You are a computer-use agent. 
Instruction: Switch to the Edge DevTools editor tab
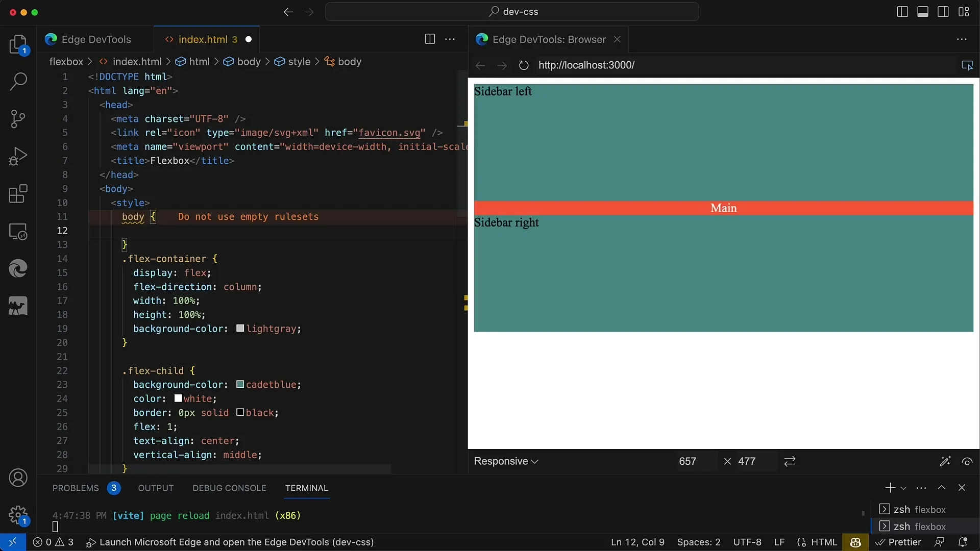click(x=95, y=39)
